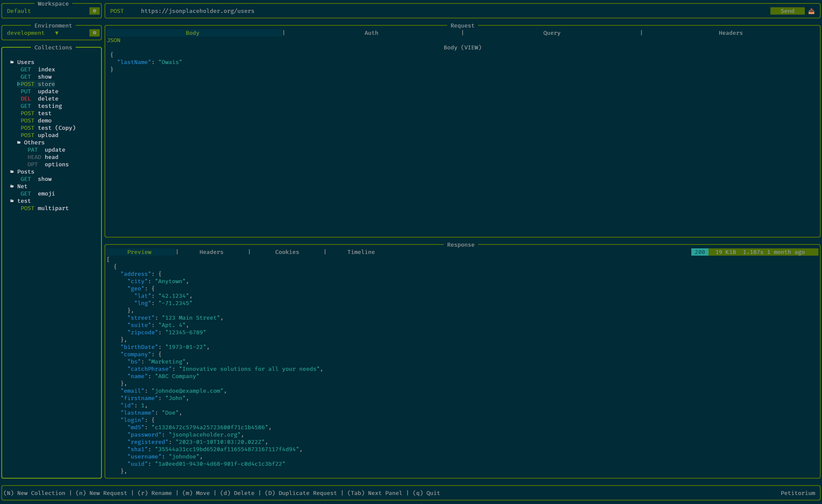Click the Net collection folder icon
This screenshot has width=822, height=504.
coord(12,186)
